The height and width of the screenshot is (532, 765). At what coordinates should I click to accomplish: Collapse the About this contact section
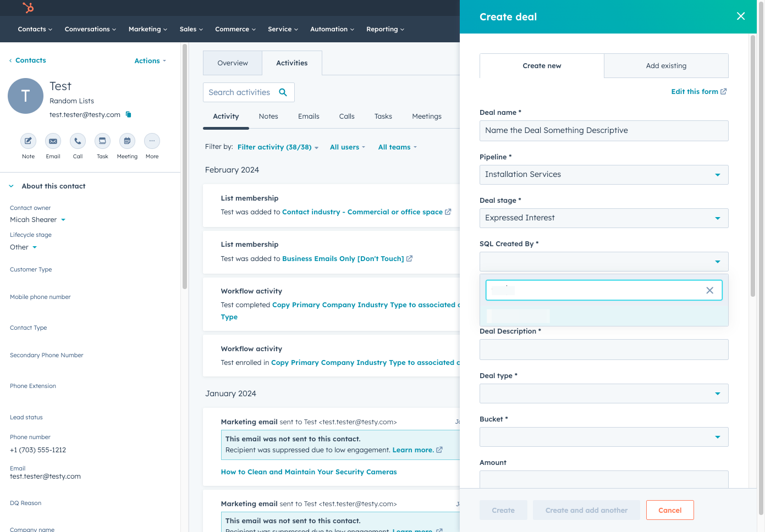pos(11,186)
